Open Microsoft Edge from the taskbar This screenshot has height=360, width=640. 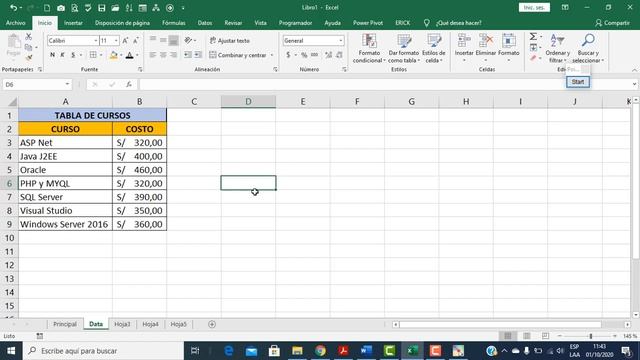pyautogui.click(x=229, y=351)
